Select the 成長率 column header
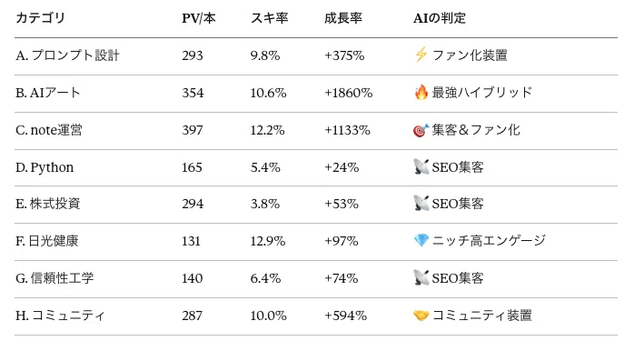Image resolution: width=644 pixels, height=351 pixels. (343, 18)
